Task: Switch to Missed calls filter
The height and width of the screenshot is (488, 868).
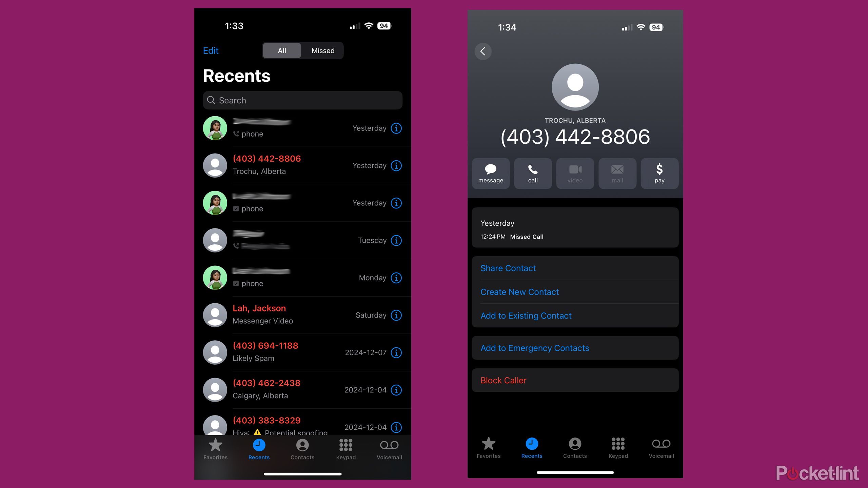Action: pyautogui.click(x=322, y=50)
